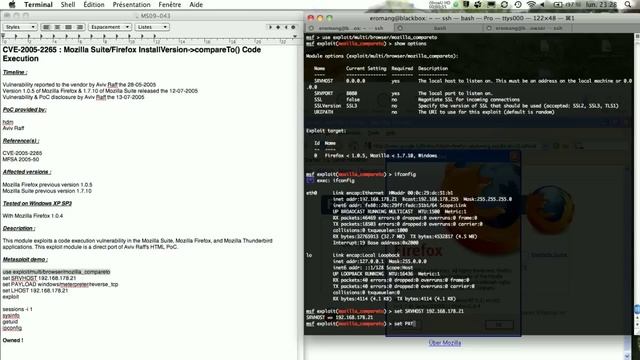Click the 'PoC provided by:' heading
Viewport: 640px width, 360px height.
click(x=24, y=110)
